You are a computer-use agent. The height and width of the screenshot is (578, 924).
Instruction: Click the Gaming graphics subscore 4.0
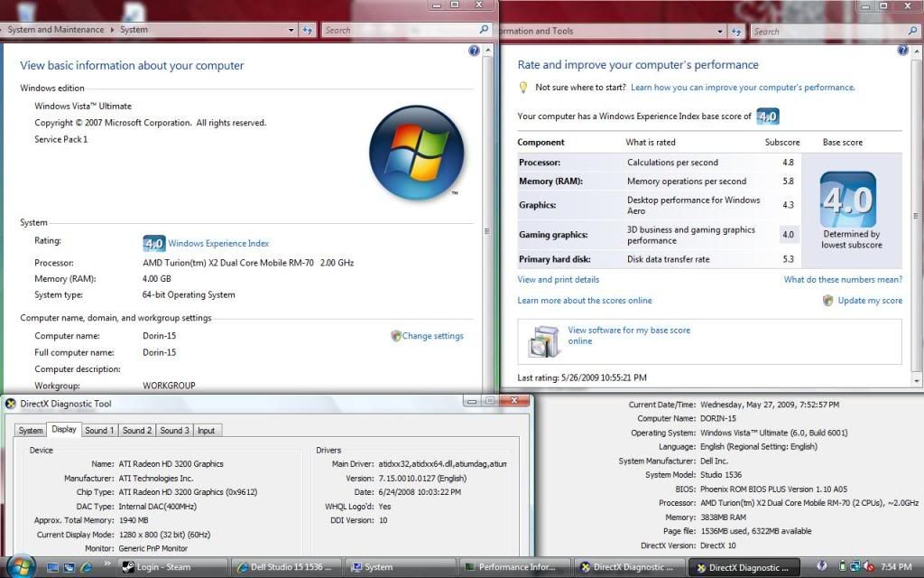[788, 234]
